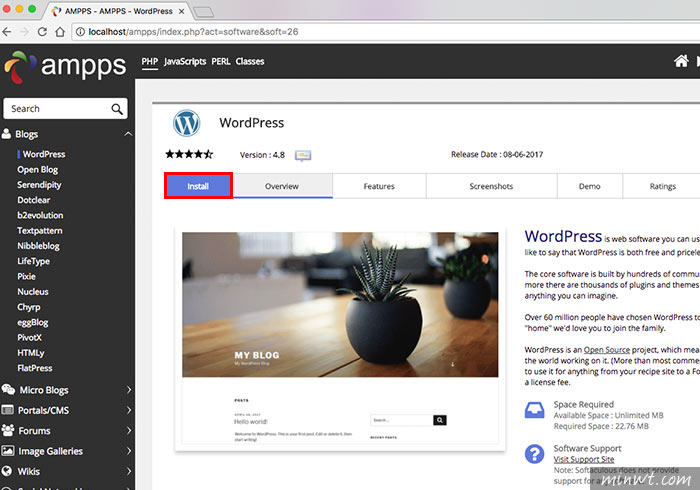Select eggBlog in the sidebar

click(x=33, y=322)
